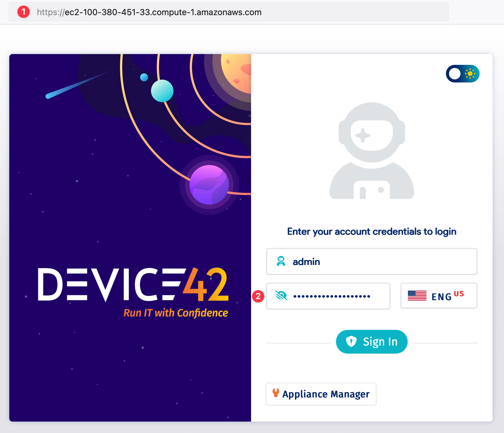
Task: Click the user icon in the username field
Action: click(x=281, y=261)
